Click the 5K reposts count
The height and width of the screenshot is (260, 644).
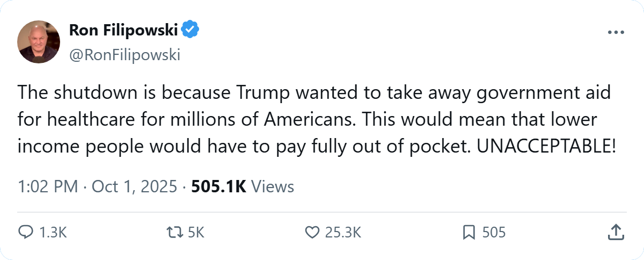point(197,233)
